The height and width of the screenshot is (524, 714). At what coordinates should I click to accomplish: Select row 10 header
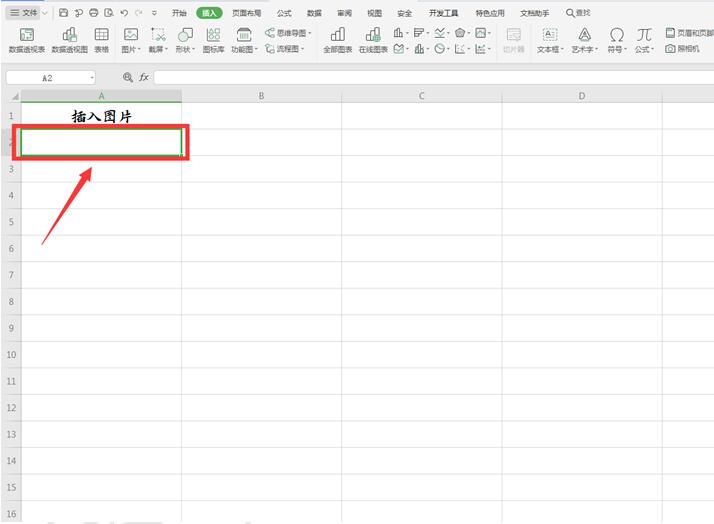11,355
